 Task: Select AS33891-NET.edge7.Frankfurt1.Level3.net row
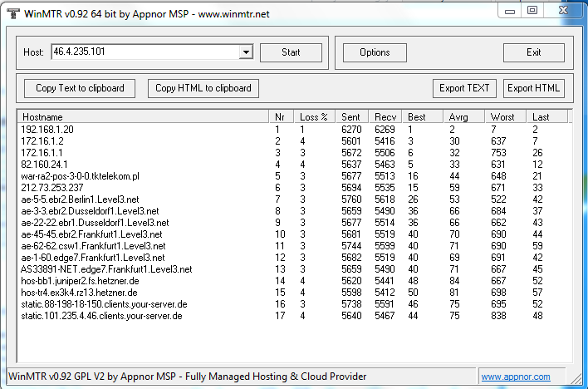(x=294, y=269)
